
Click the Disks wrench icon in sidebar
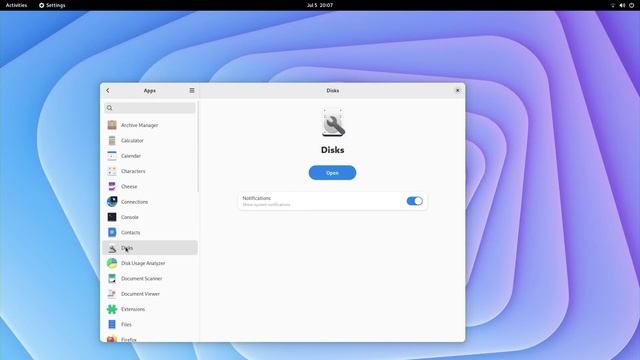[112, 248]
